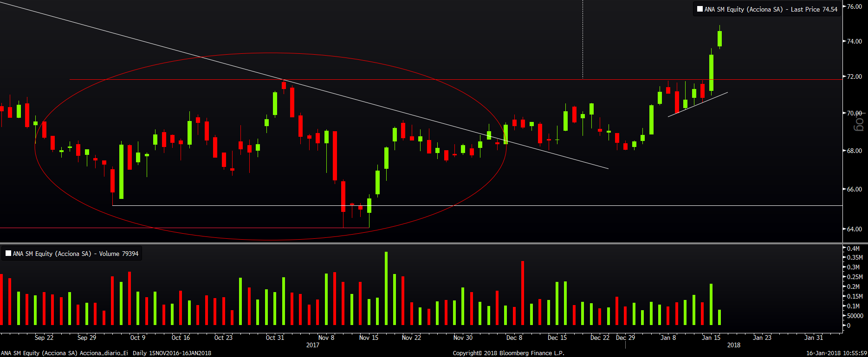Click the 68.00 price axis label

855,151
